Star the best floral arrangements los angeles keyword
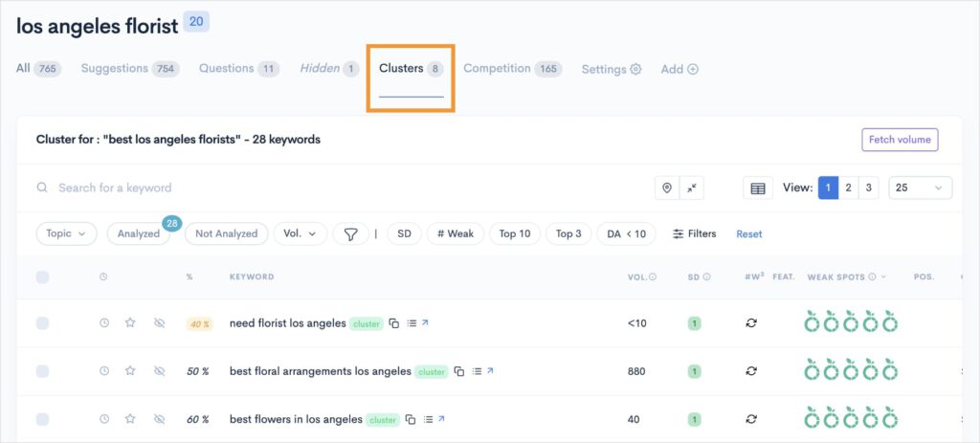 pyautogui.click(x=130, y=371)
